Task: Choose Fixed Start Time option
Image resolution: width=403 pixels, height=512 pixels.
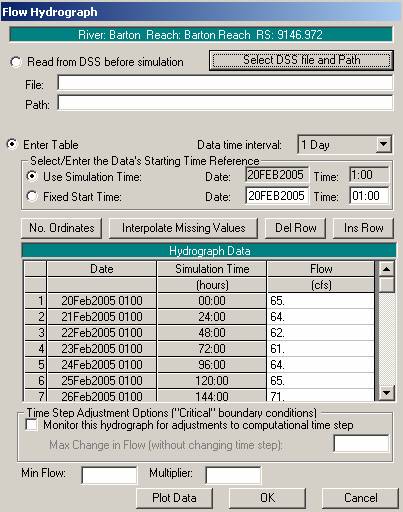Action: (x=32, y=196)
